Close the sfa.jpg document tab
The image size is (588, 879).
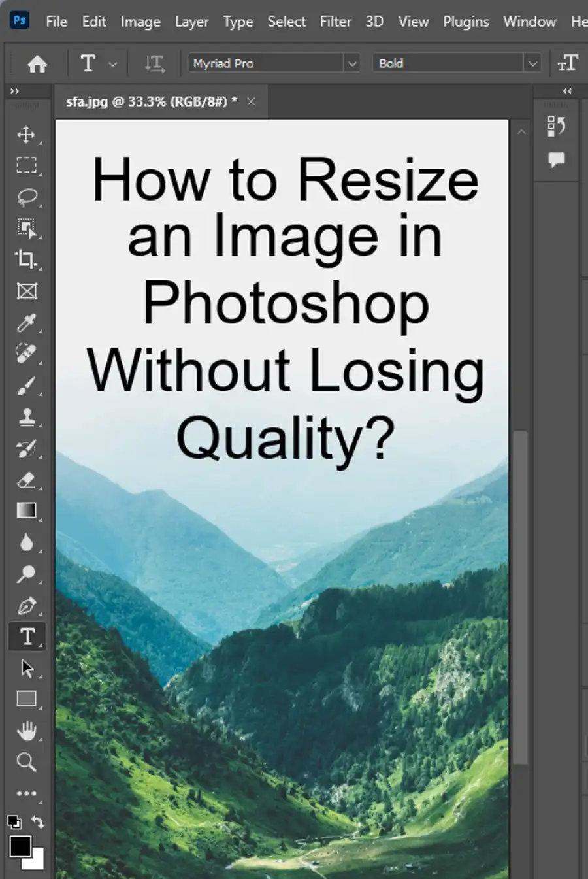(251, 101)
